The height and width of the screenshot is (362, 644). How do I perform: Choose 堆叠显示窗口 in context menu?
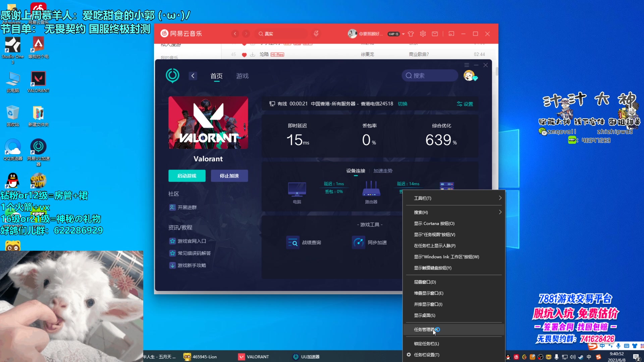click(x=454, y=293)
